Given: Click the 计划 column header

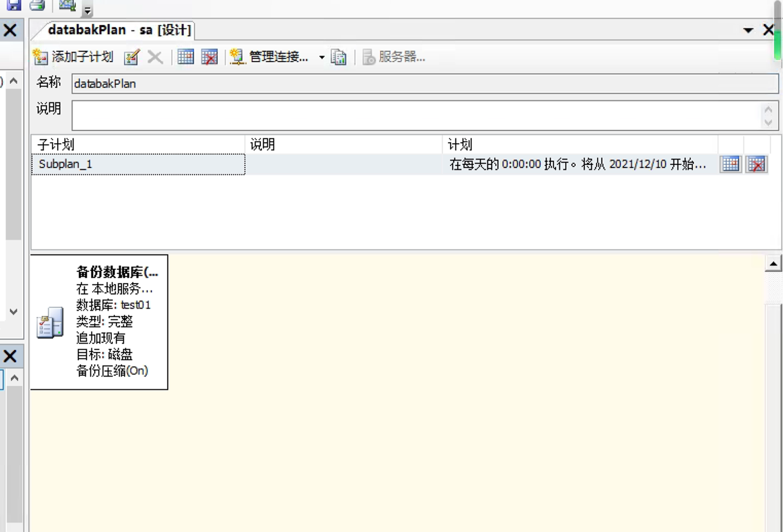Looking at the screenshot, I should [580, 144].
